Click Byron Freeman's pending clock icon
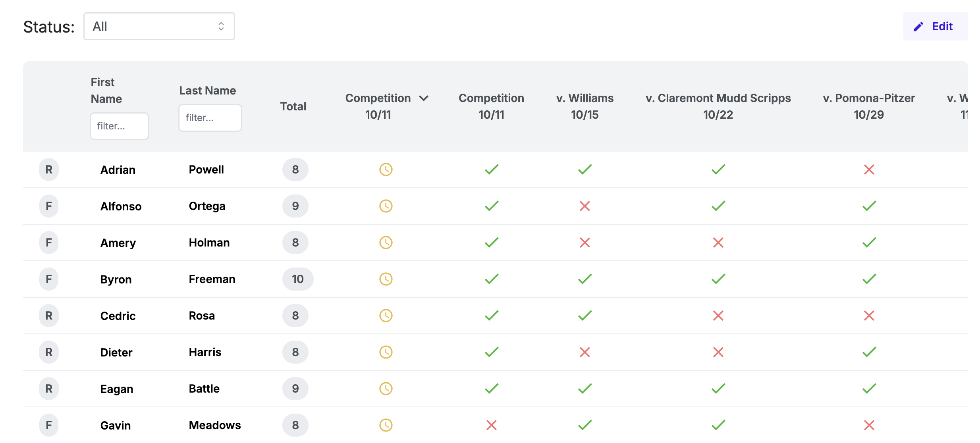This screenshot has width=980, height=443. point(386,279)
